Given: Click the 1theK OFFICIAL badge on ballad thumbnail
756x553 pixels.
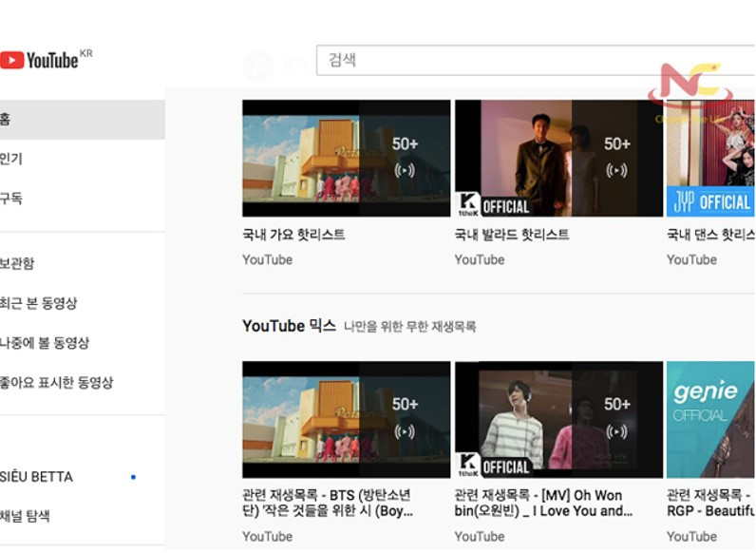Looking at the screenshot, I should (x=493, y=205).
